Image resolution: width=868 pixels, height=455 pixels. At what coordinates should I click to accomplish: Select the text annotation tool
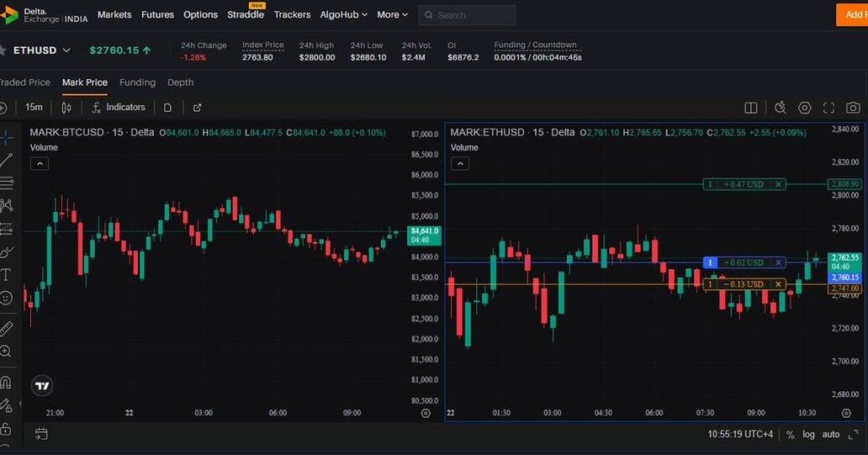6,275
